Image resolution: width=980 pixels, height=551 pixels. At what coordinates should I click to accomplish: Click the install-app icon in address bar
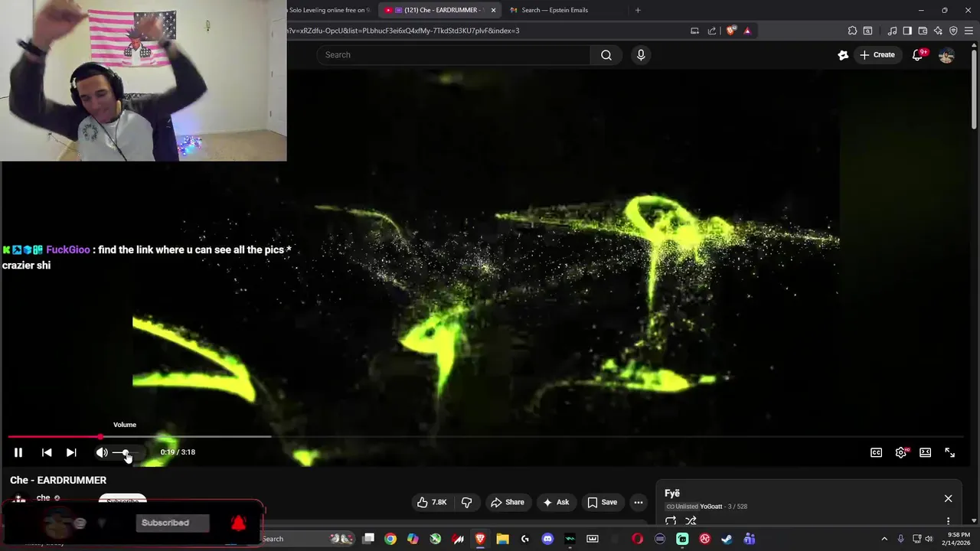coord(694,31)
